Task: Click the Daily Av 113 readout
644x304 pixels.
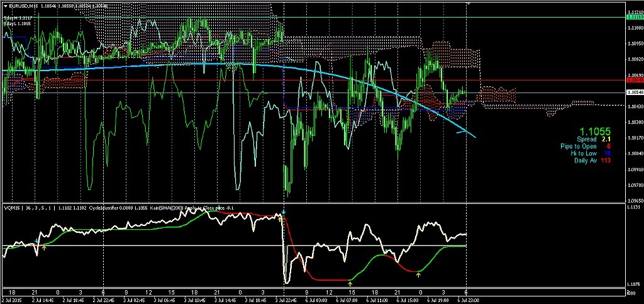Action: [x=592, y=160]
